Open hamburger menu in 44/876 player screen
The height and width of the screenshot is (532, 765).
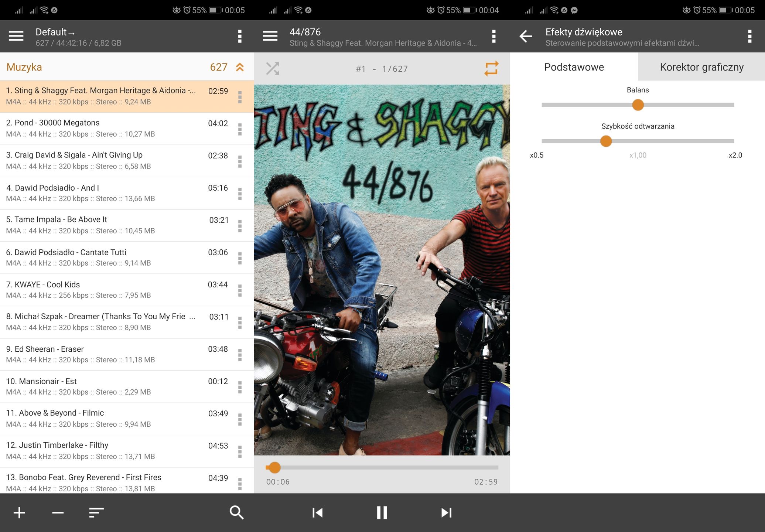click(270, 36)
